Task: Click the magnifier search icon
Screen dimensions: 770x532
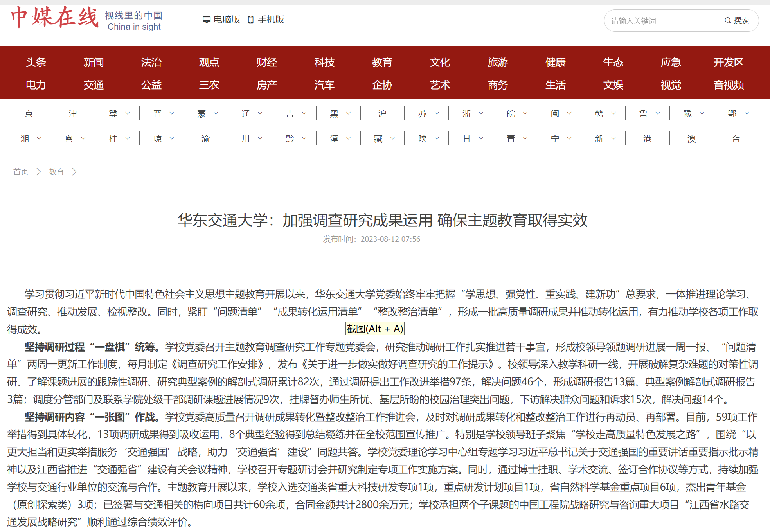Action: tap(727, 20)
